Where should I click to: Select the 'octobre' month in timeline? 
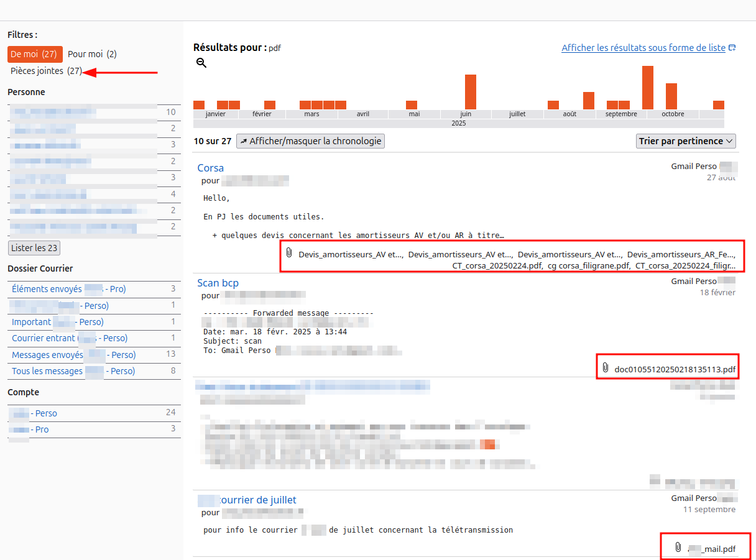pos(673,114)
